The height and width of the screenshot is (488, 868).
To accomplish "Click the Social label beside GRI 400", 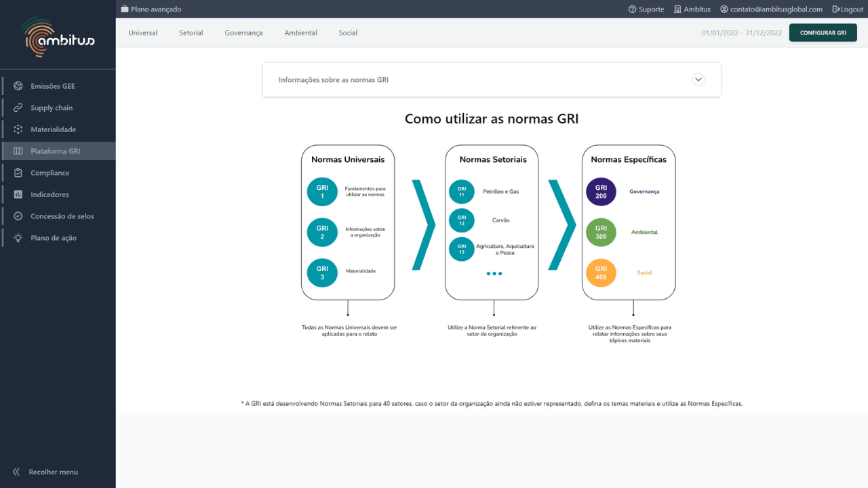I will (x=644, y=273).
